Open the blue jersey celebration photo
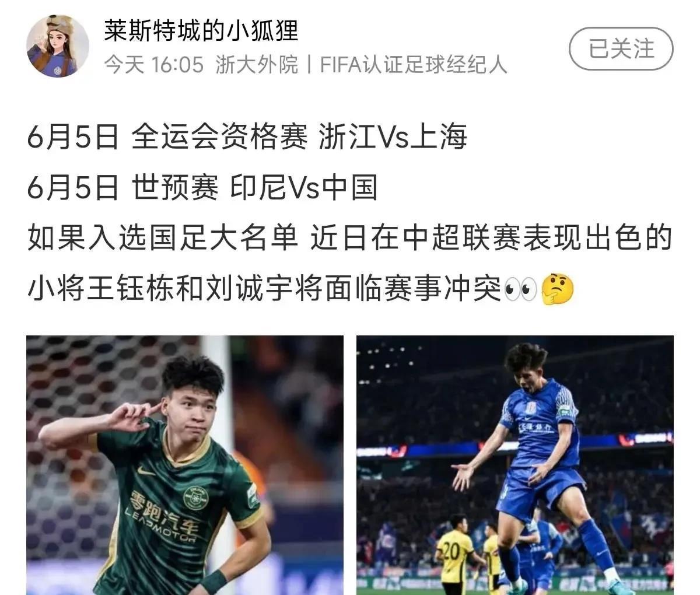700x595 pixels. [515, 465]
